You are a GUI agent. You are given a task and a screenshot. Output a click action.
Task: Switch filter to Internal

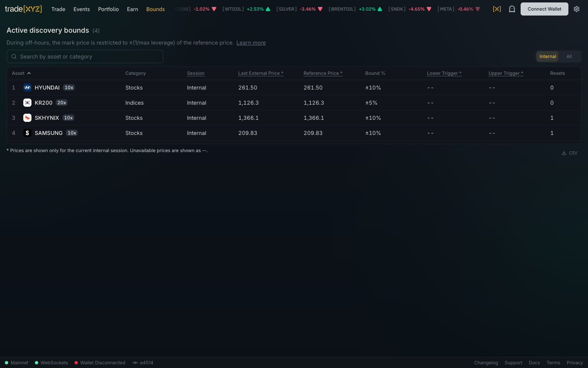pyautogui.click(x=548, y=56)
